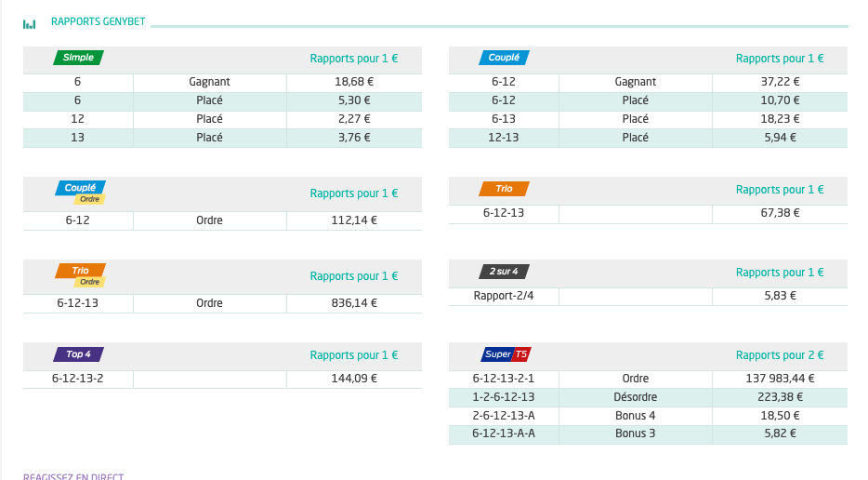Click the Couplé 6-13 Placé row
The image size is (868, 480).
[x=649, y=119]
